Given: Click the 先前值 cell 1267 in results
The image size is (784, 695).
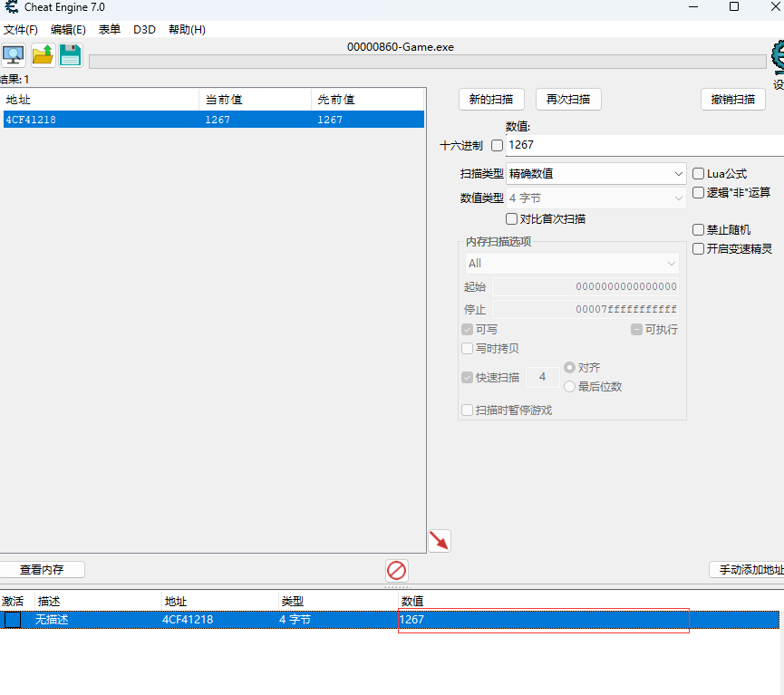Looking at the screenshot, I should (330, 120).
